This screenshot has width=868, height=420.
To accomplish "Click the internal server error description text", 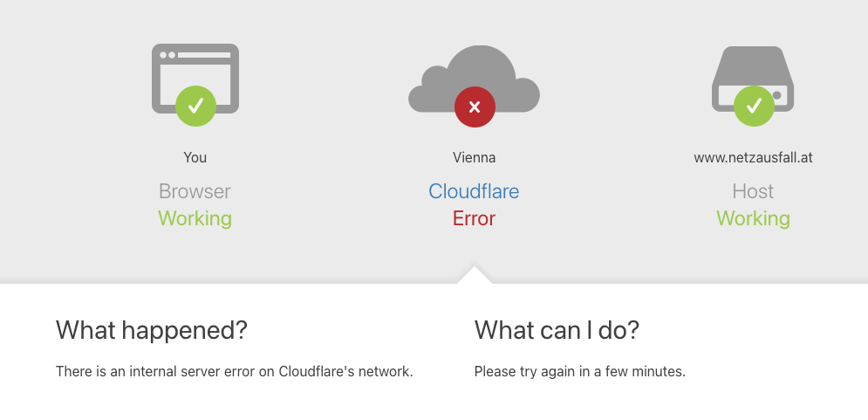I will pos(234,371).
